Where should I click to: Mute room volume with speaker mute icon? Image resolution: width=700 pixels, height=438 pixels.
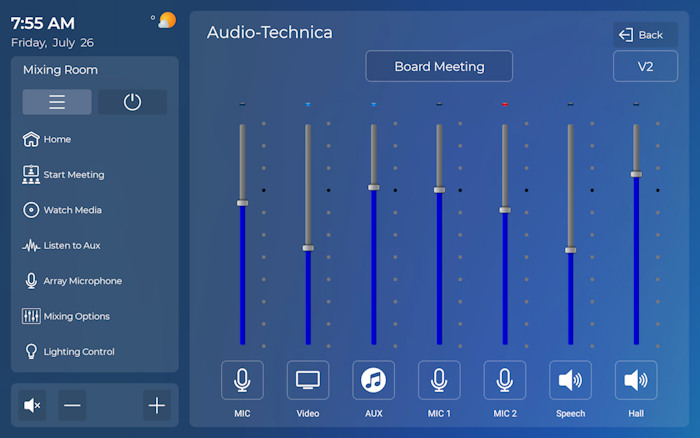(32, 405)
